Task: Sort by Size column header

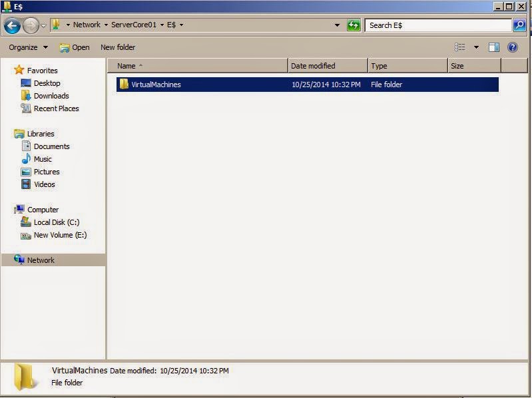Action: pos(474,66)
